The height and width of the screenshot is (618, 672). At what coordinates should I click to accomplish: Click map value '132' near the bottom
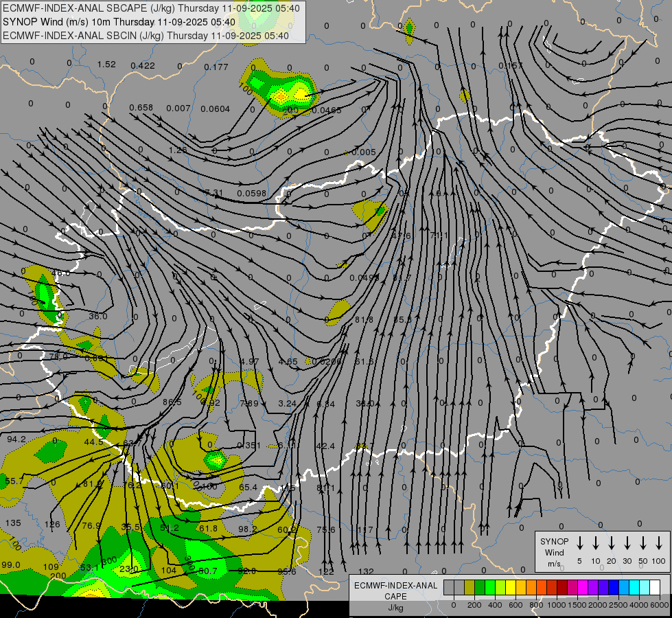366,571
